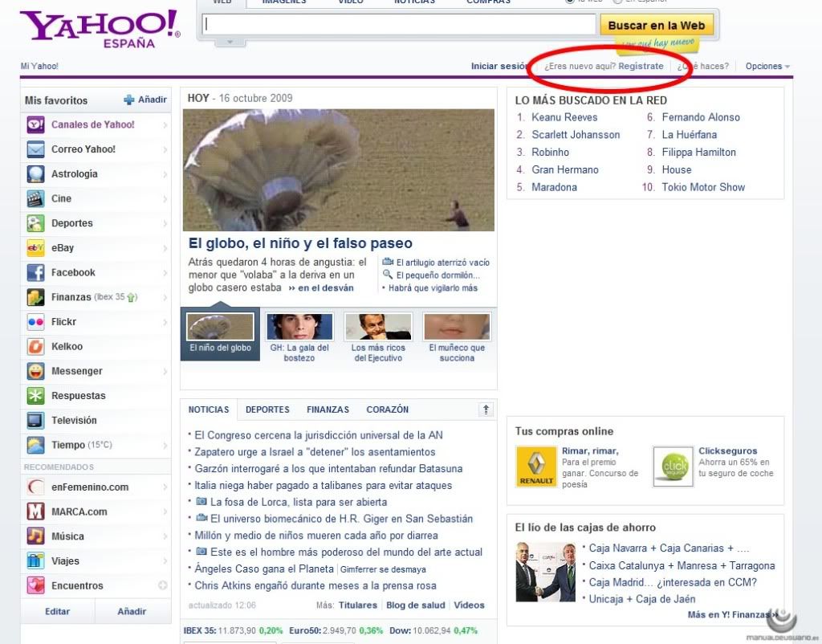Select the Kelkoo orange icon
Image resolution: width=822 pixels, height=644 pixels.
click(x=35, y=347)
